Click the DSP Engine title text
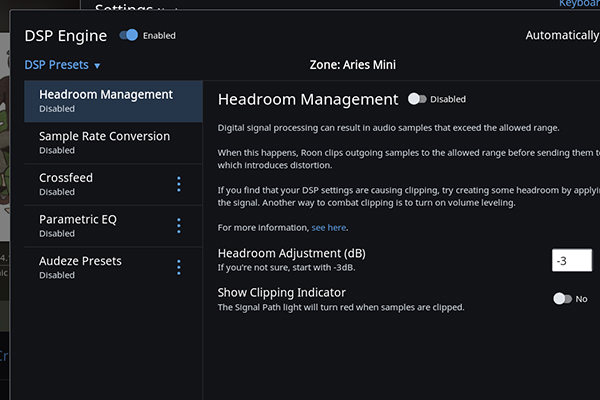This screenshot has height=400, width=600. tap(66, 36)
